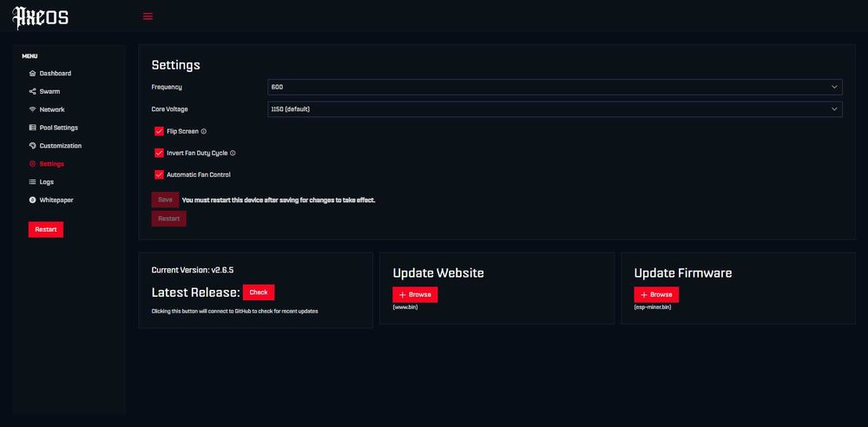The image size is (868, 427).
Task: Open the Logs page
Action: pos(47,181)
